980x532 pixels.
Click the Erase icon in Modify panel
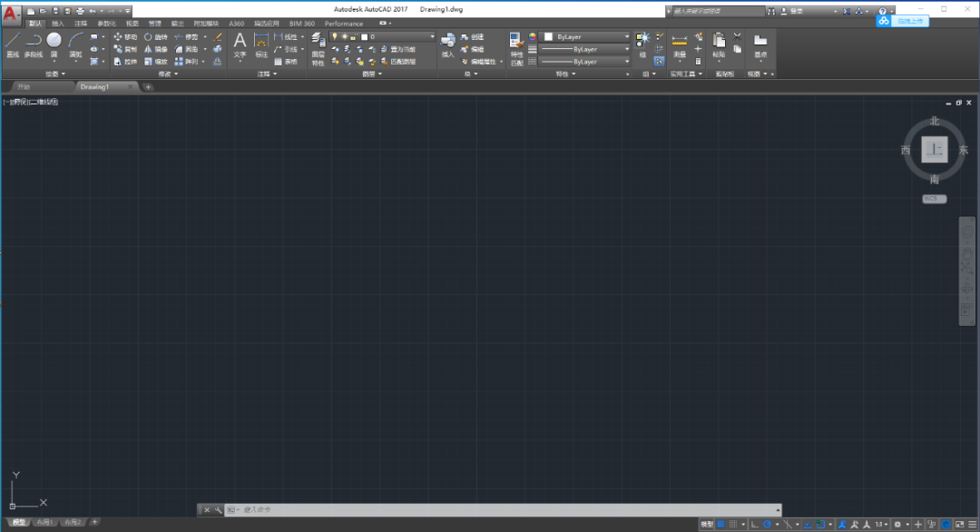point(217,37)
